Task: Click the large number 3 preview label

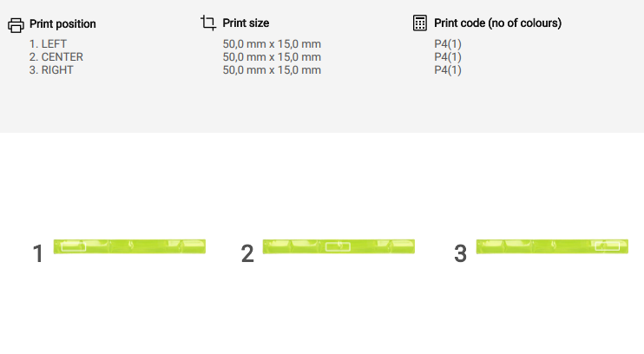Action: (460, 254)
